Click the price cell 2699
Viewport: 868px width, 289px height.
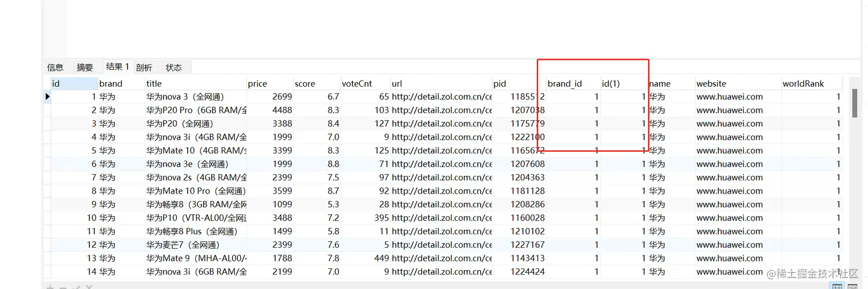click(270, 97)
